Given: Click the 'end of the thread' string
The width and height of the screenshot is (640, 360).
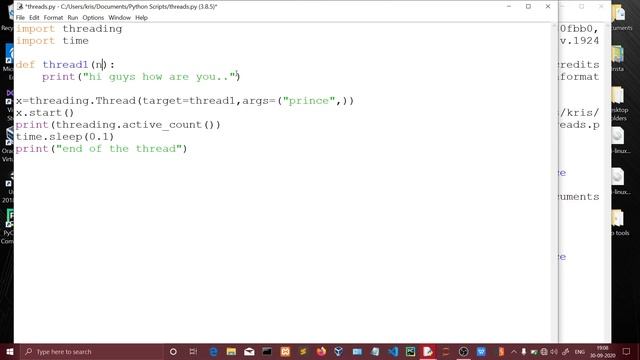Looking at the screenshot, I should (x=119, y=149).
